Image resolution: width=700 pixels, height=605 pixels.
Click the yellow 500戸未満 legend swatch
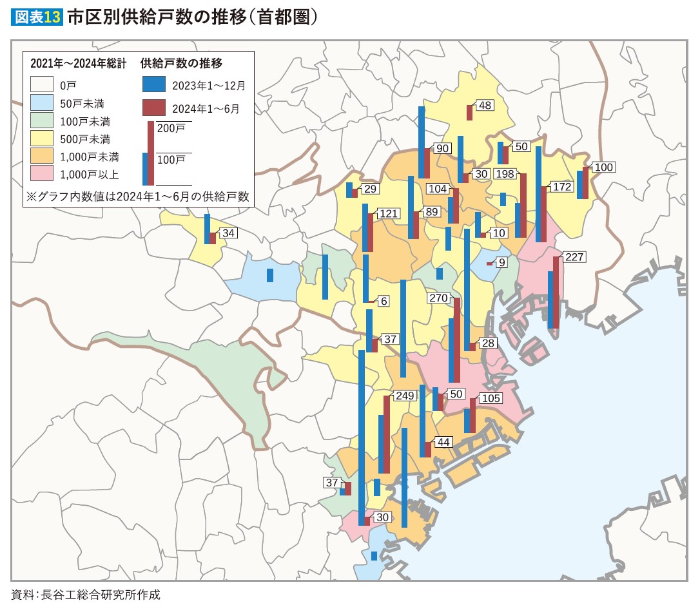point(42,139)
